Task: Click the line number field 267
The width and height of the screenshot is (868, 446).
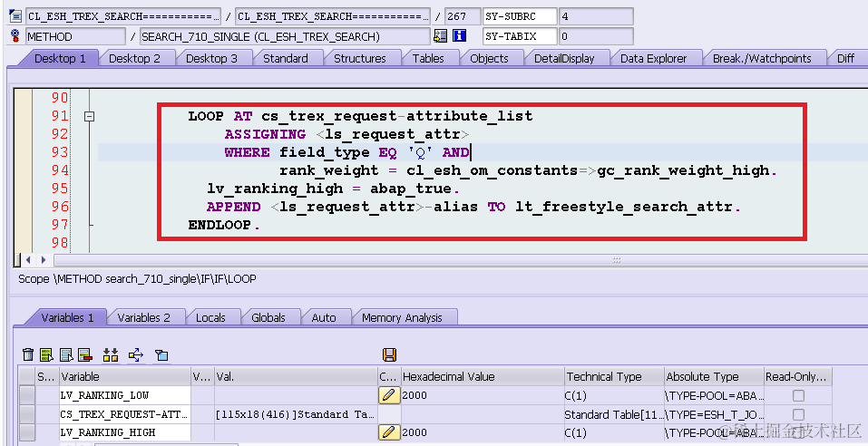Action: (x=463, y=16)
